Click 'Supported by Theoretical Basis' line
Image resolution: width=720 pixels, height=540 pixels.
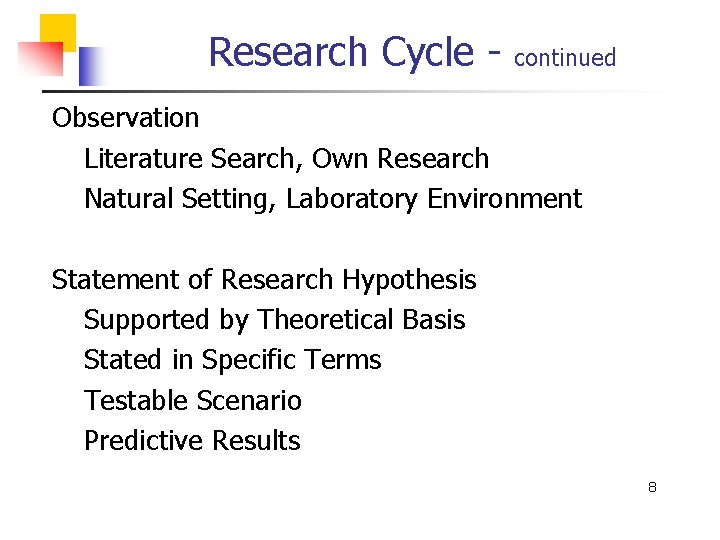pos(274,320)
